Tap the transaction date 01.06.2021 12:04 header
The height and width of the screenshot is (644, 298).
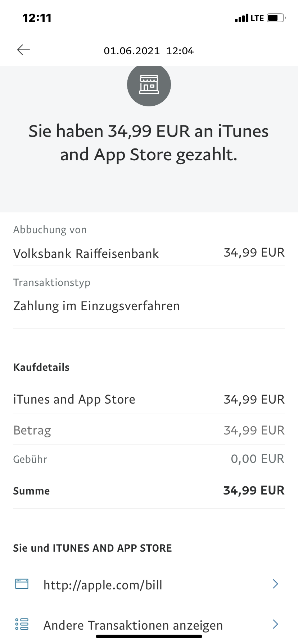pos(149,51)
